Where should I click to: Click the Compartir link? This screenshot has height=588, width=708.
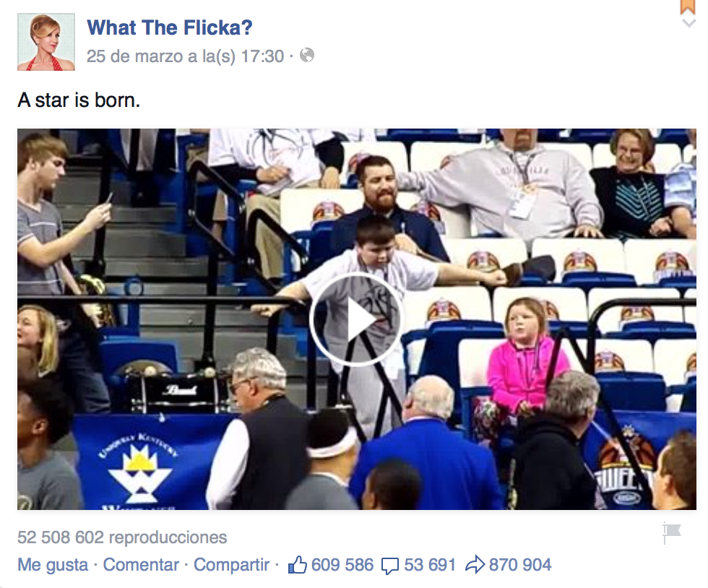(x=232, y=565)
